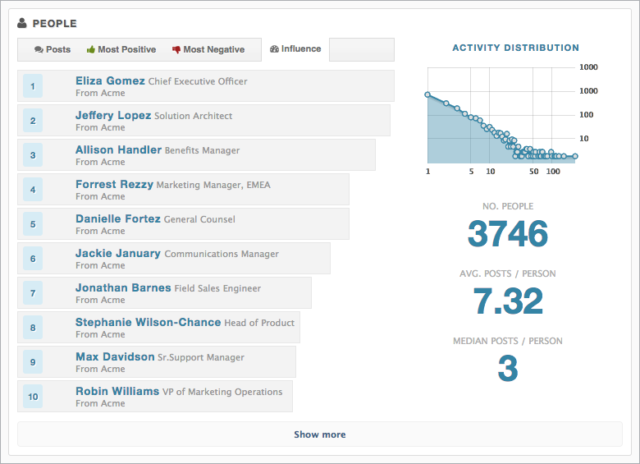The height and width of the screenshot is (464, 640).
Task: Click the 3746 people count
Action: [508, 234]
